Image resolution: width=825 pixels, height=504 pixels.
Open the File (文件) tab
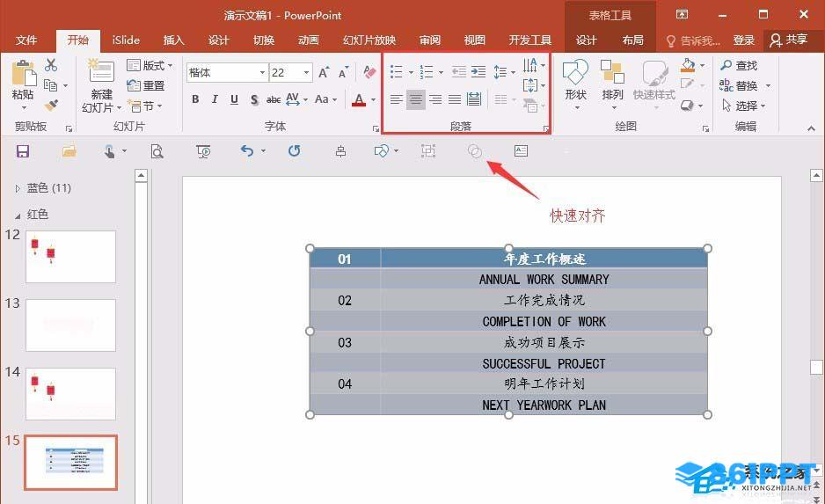coord(26,40)
